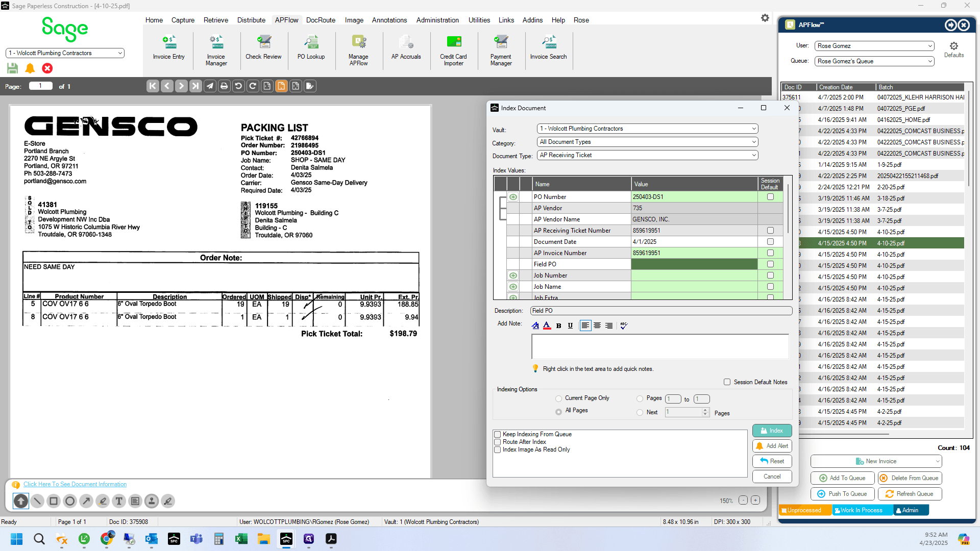Screen dimensions: 980x551
Task: Open PO Lookup in the ribbon
Action: [x=311, y=48]
